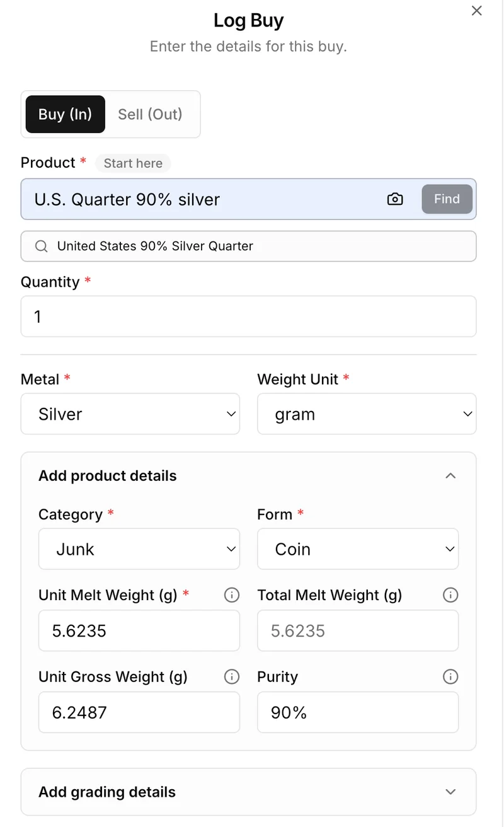
Task: Switch to Sell (Out) mode
Action: coord(150,114)
